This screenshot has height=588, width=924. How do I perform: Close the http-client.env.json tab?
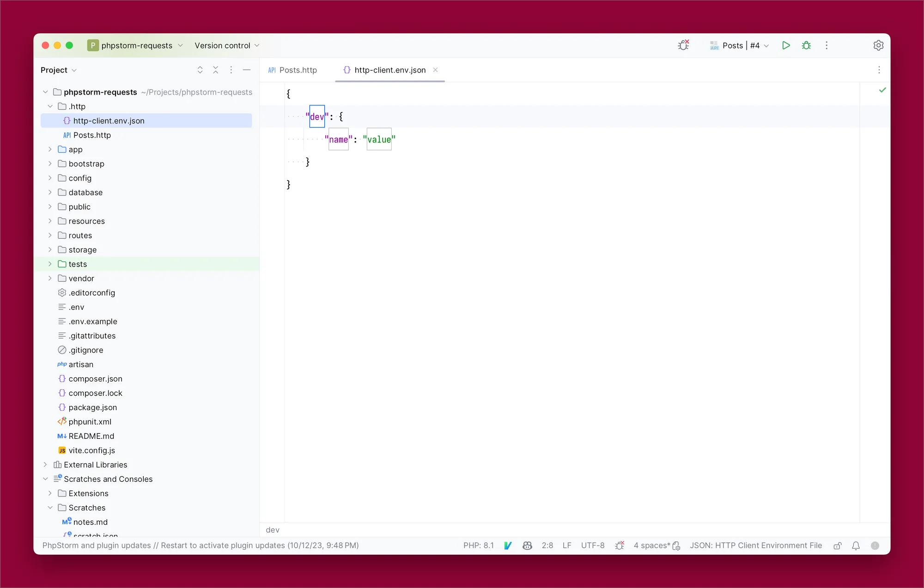click(435, 70)
